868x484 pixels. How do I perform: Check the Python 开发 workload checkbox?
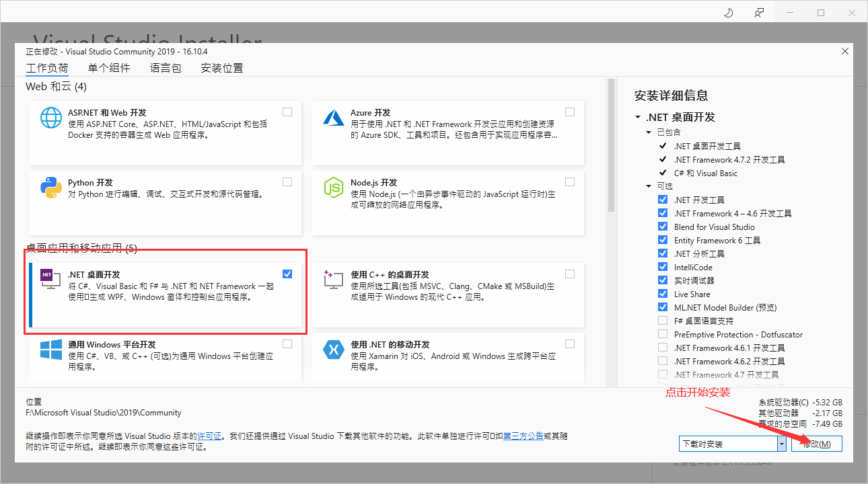287,182
